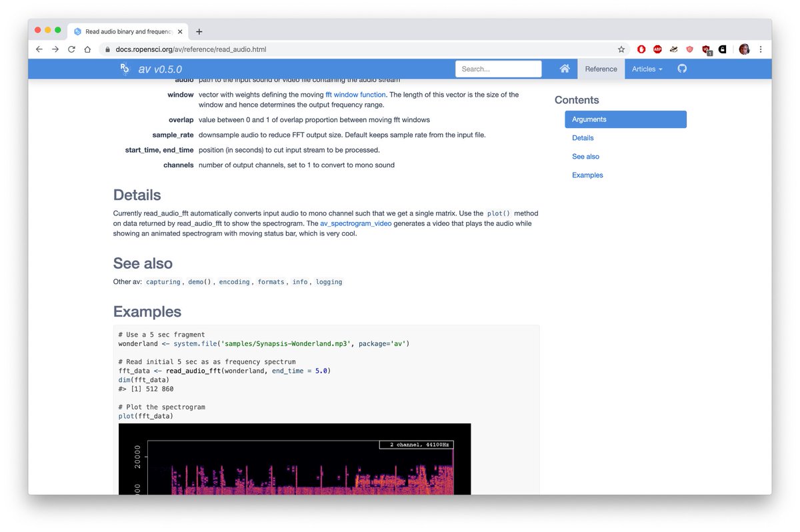Click the channels argument name
This screenshot has height=532, width=800.
point(179,165)
